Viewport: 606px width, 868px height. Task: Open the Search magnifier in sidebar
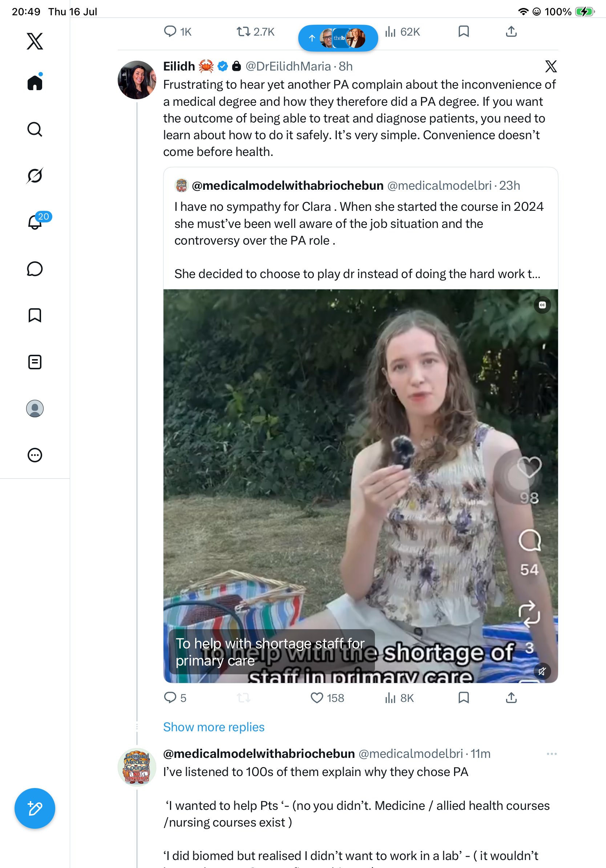click(35, 129)
